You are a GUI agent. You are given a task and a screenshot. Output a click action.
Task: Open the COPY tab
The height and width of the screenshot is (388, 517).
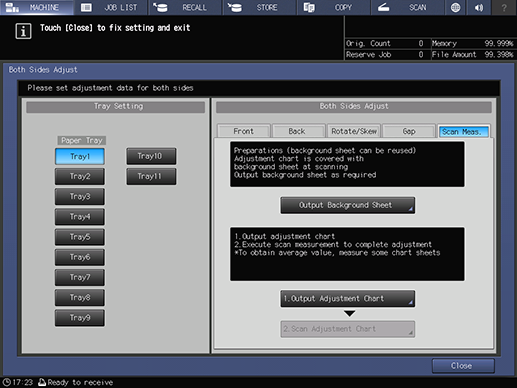point(334,7)
